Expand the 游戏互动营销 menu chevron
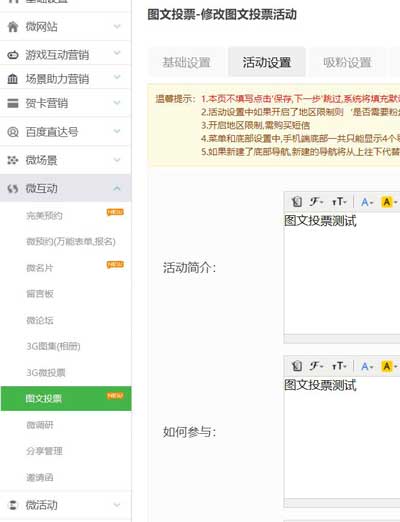Viewport: 400px width, 522px height. (x=117, y=53)
